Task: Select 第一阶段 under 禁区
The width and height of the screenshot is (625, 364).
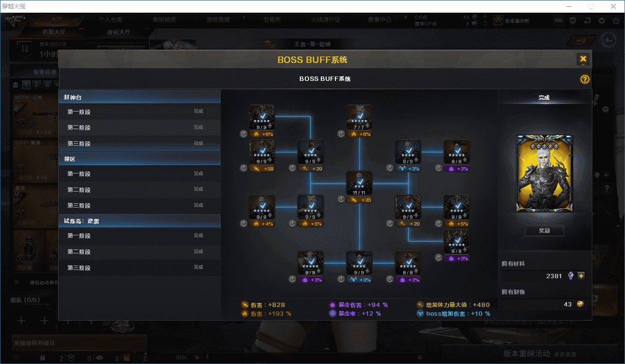Action: pos(140,174)
